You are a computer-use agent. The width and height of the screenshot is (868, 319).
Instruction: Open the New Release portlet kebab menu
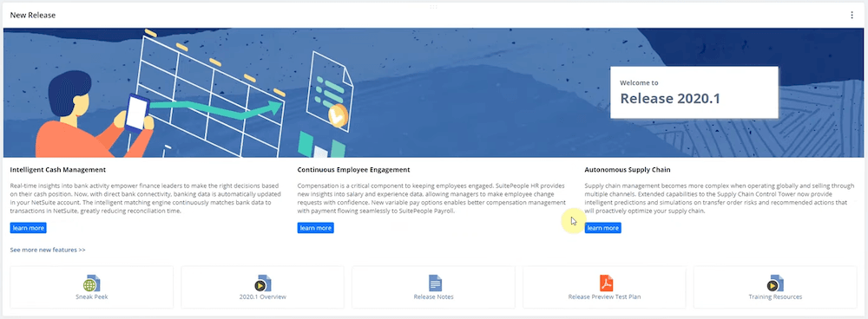click(852, 16)
